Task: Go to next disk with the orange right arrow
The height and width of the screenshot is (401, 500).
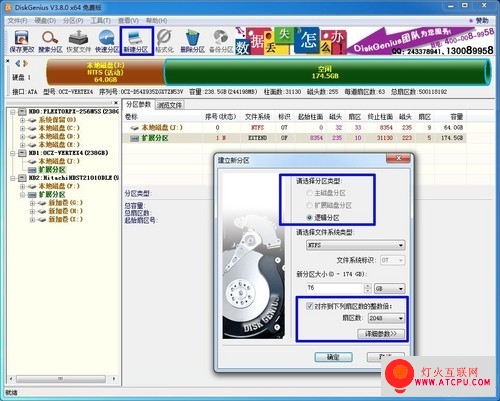Action: tap(25, 63)
